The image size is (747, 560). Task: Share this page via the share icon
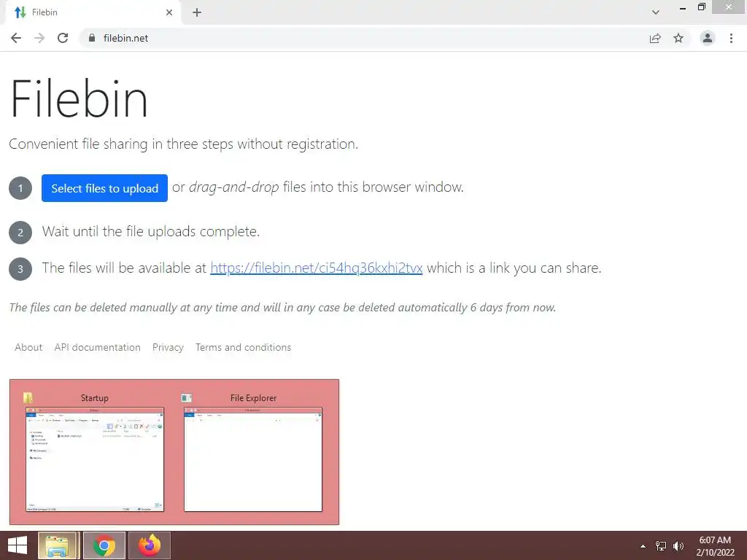click(x=655, y=38)
